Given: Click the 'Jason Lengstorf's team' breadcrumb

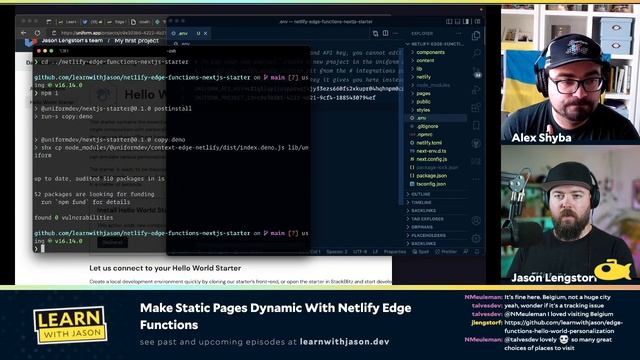Looking at the screenshot, I should tap(72, 41).
